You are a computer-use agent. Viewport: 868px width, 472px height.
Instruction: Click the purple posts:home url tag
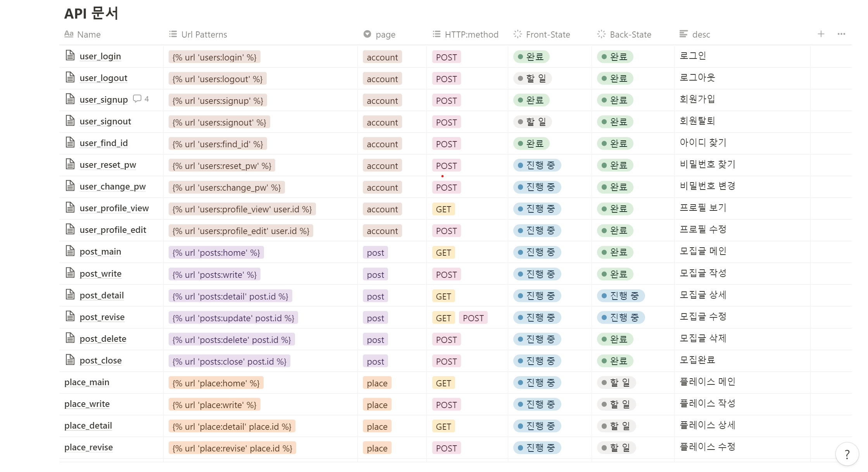[216, 253]
